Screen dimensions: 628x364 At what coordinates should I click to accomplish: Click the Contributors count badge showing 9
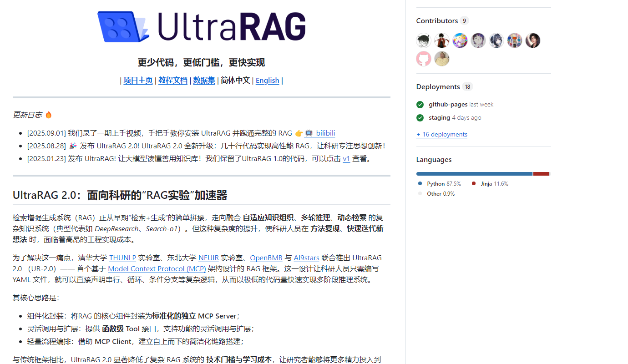click(x=464, y=20)
